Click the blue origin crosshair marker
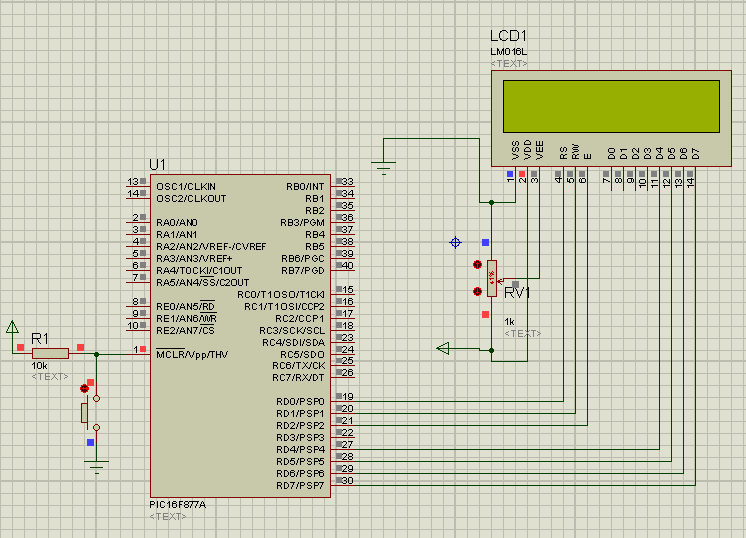 [456, 242]
